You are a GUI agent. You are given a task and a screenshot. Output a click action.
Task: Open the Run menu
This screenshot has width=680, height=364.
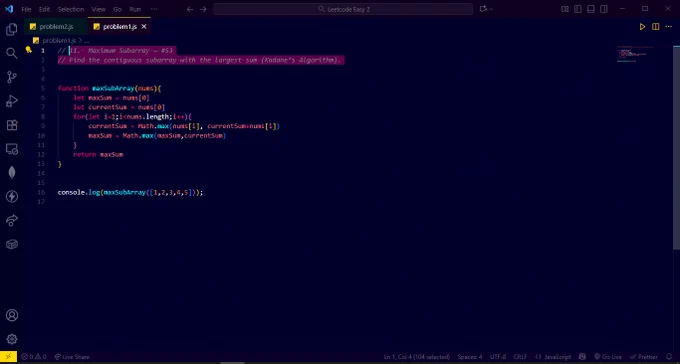135,9
